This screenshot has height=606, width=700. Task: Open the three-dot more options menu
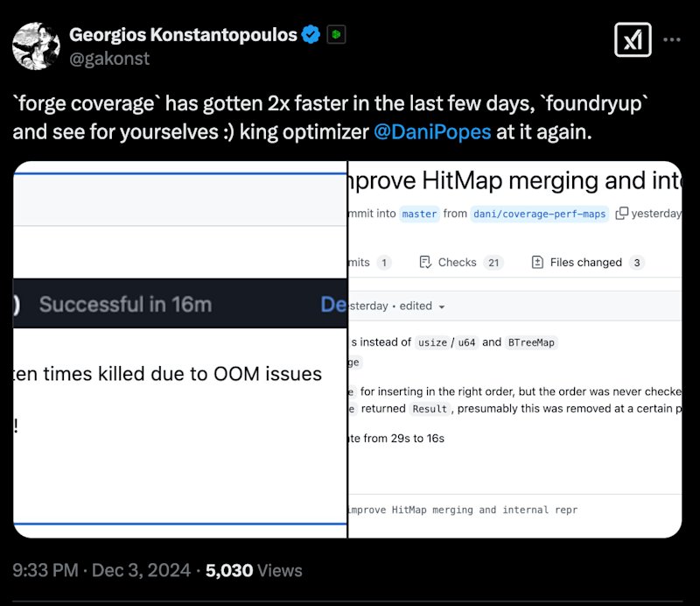click(x=672, y=39)
